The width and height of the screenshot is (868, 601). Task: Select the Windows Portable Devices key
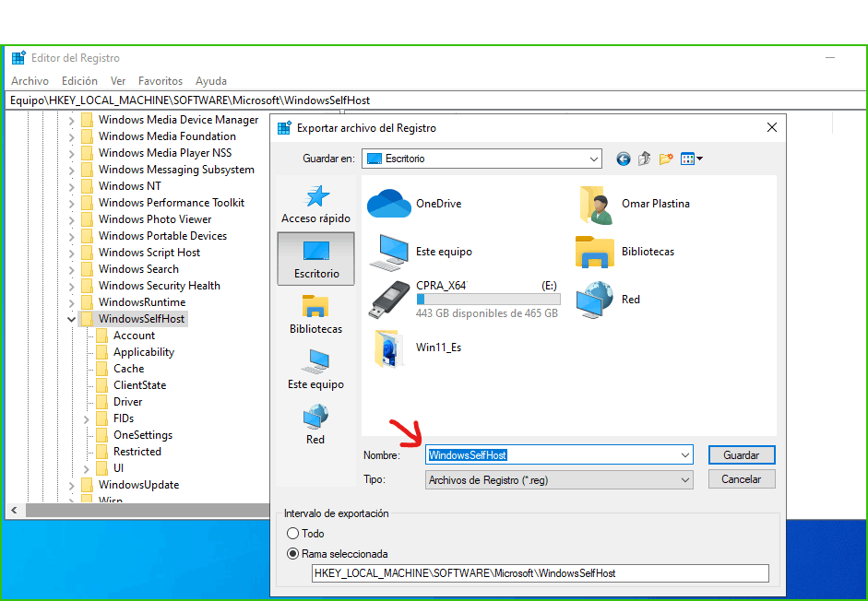[x=162, y=236]
